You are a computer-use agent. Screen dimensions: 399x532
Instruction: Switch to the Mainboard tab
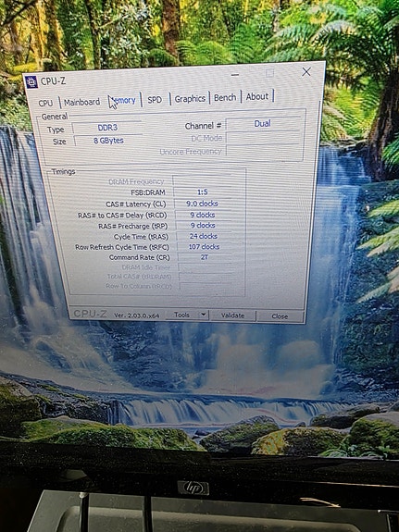(x=81, y=102)
